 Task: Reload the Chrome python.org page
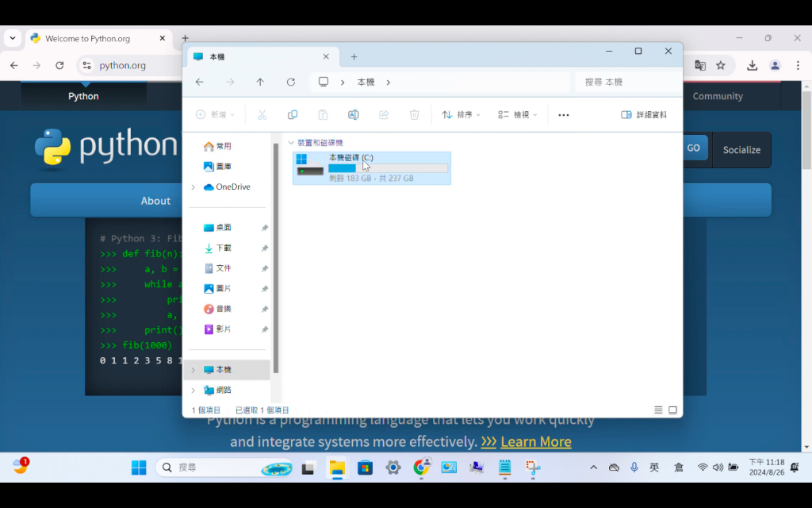click(59, 65)
